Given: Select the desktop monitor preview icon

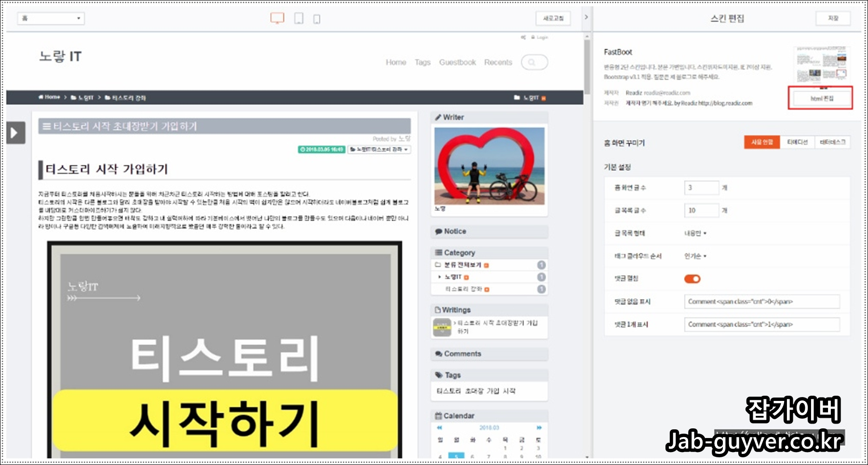Looking at the screenshot, I should coord(277,18).
